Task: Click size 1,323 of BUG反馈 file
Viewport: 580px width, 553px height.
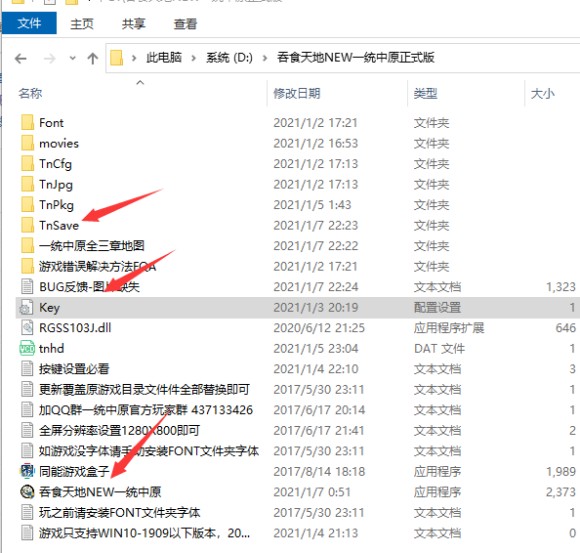Action: coord(561,287)
